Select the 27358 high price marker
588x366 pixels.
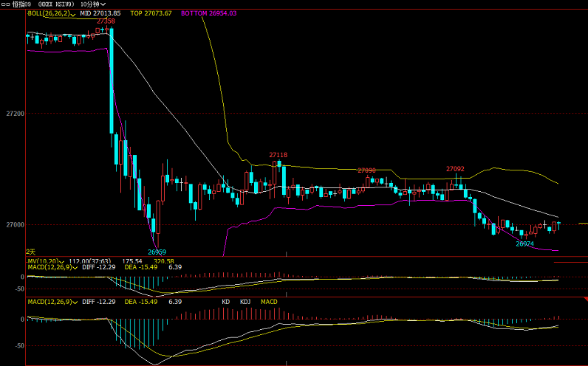pyautogui.click(x=106, y=21)
